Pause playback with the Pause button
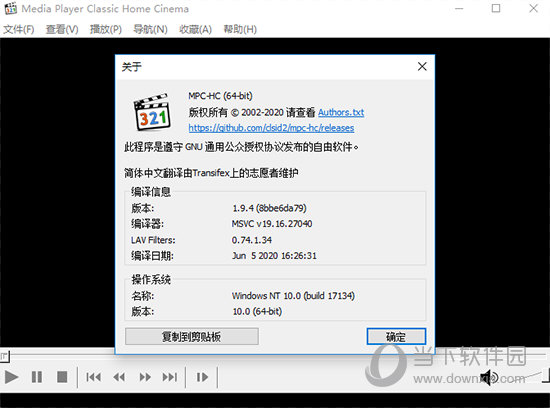Image resolution: width=550 pixels, height=408 pixels. click(x=37, y=377)
